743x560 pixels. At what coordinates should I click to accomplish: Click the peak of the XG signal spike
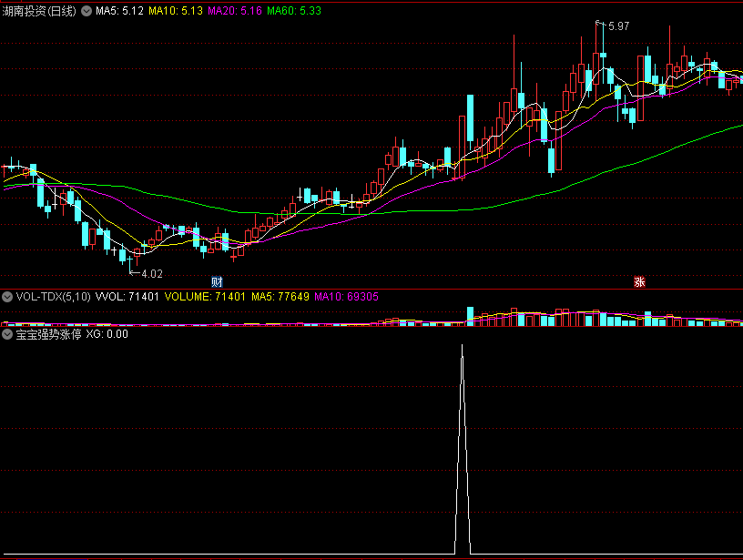[463, 345]
